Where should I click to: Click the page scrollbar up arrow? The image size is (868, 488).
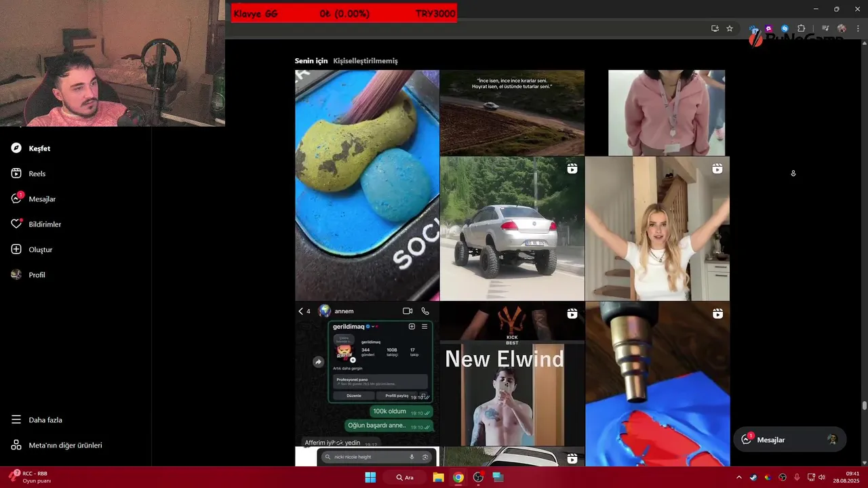coord(864,43)
